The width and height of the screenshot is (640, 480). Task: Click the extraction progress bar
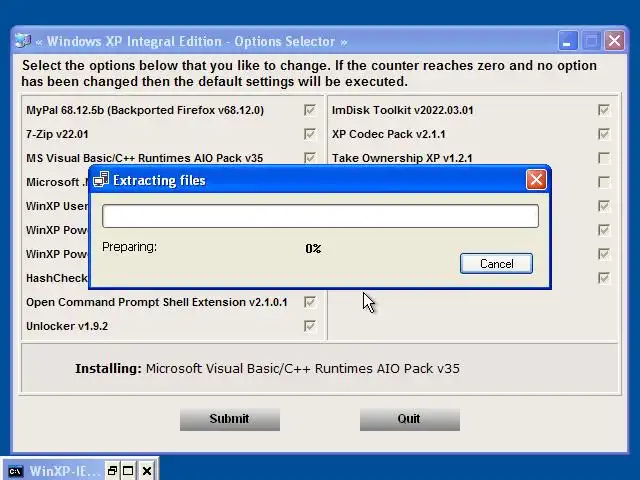(320, 216)
